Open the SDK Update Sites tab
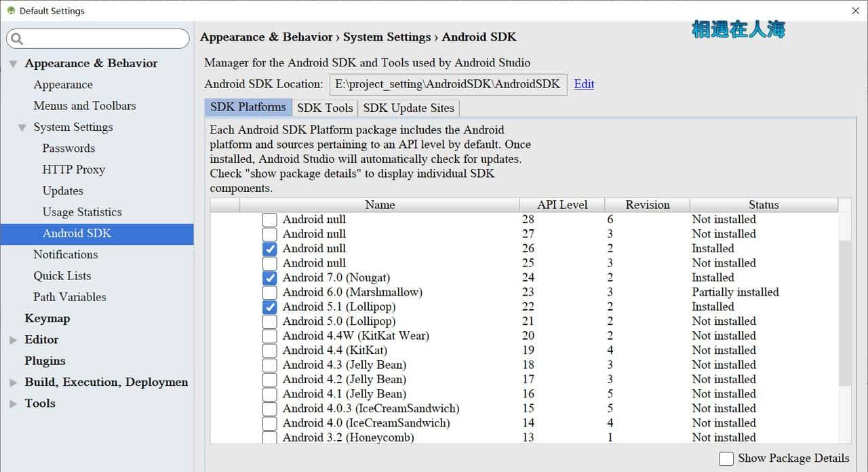The height and width of the screenshot is (472, 868). [x=408, y=108]
